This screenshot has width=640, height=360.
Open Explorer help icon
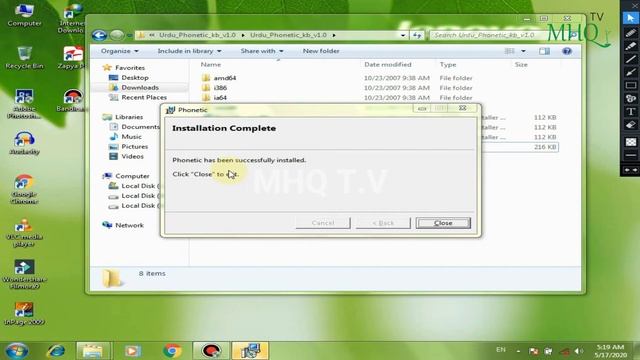567,51
